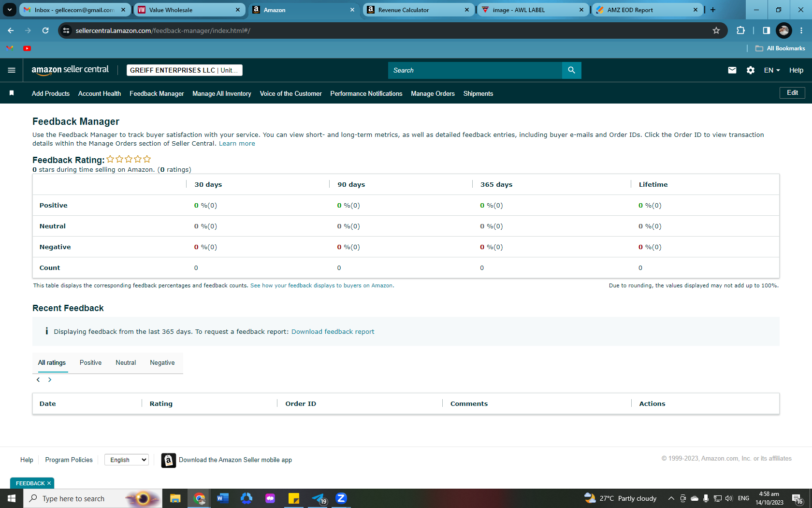Open Performance Notifications
Image resolution: width=812 pixels, height=508 pixels.
(x=366, y=93)
